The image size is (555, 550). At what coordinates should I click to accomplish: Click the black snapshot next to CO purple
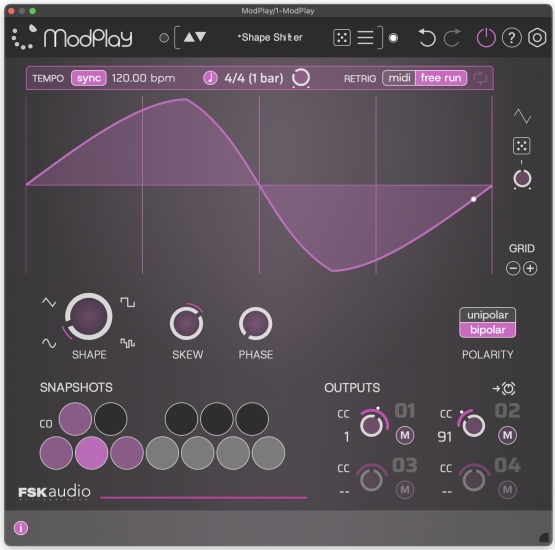tap(110, 419)
